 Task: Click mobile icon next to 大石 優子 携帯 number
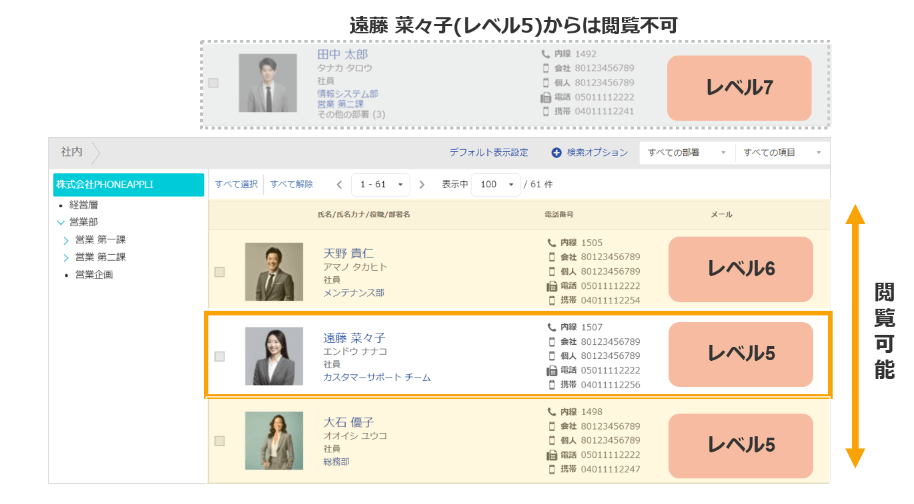(x=551, y=469)
